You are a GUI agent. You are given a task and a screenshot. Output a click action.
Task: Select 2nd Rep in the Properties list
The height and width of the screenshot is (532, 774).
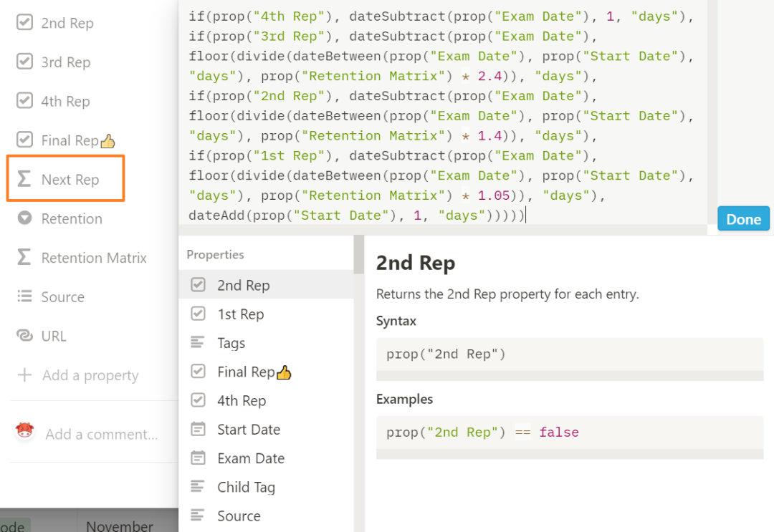(243, 285)
